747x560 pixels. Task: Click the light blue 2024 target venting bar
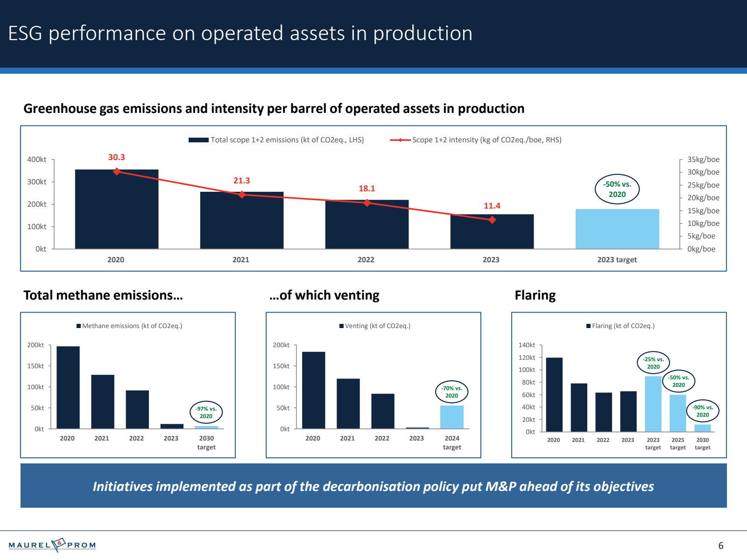pos(452,417)
